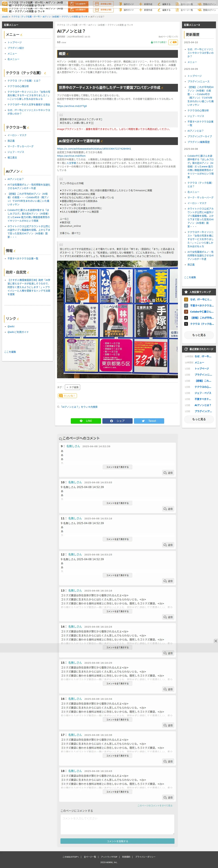218x868 pixels.
Task: Open the x.com/ashitawawatashi status link
Action: click(x=94, y=149)
